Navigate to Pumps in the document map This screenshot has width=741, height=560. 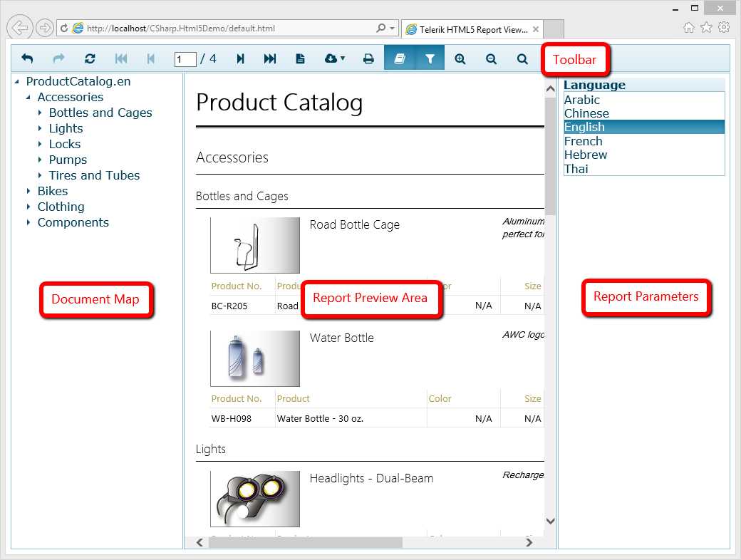(68, 160)
